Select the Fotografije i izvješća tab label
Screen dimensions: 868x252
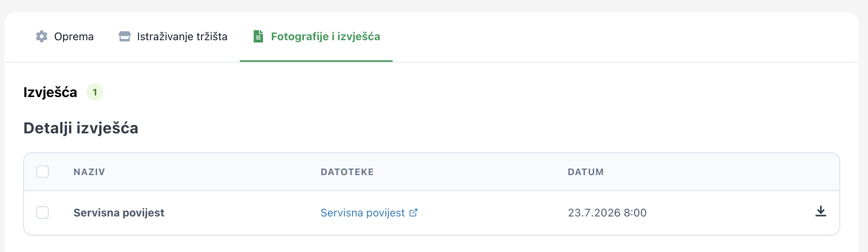pos(325,36)
